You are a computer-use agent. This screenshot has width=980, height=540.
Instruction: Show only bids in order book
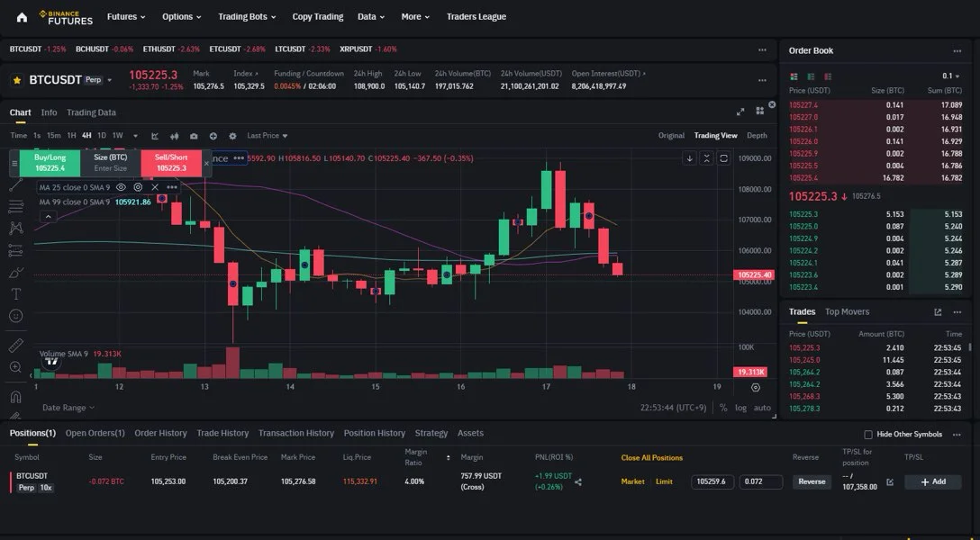[811, 76]
